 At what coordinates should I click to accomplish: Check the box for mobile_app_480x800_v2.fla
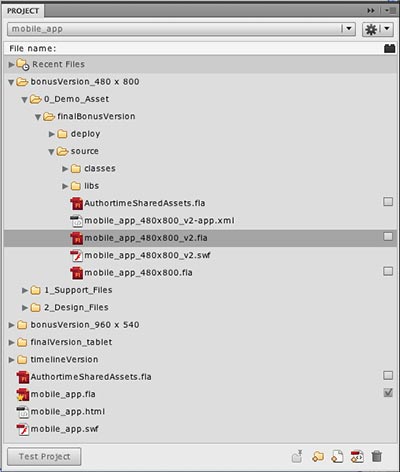388,237
